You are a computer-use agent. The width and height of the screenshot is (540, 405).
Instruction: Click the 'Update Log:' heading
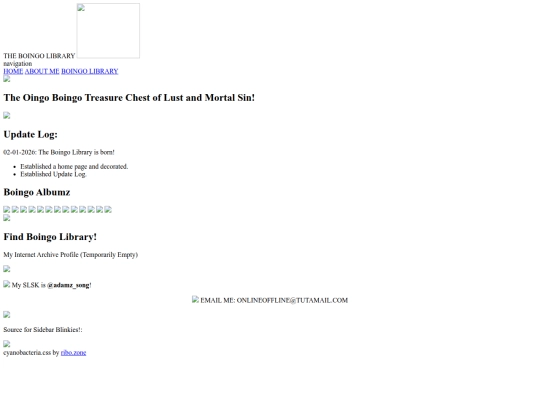click(30, 134)
